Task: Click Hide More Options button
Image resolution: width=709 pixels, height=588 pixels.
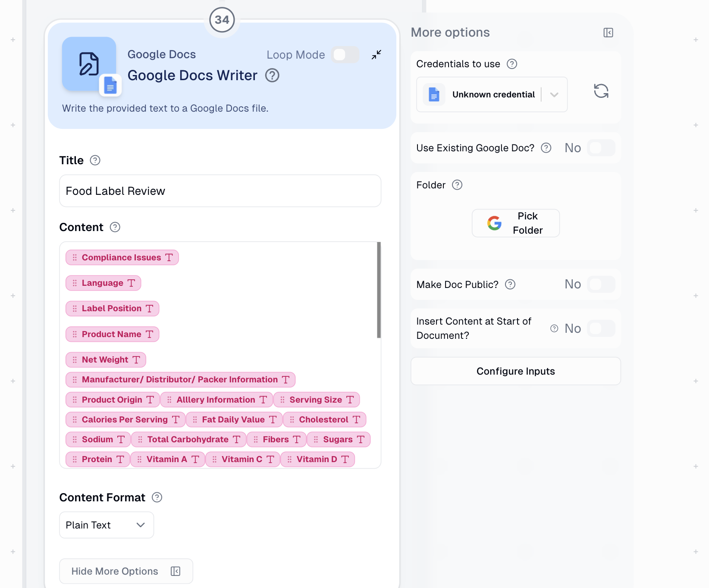Action: (x=126, y=571)
